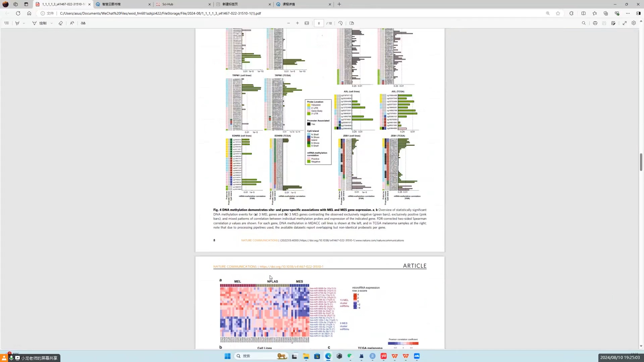Zoom in with the plus button
Viewport: 644px width, 362px height.
tap(298, 23)
